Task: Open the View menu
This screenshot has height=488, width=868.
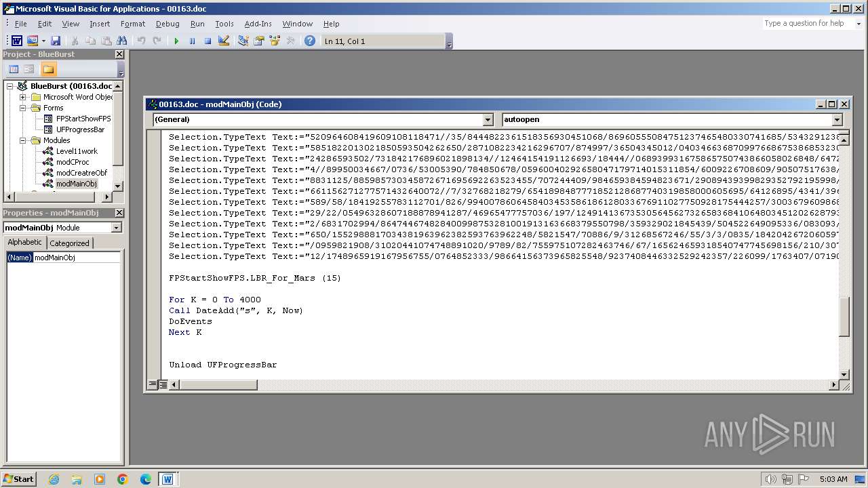Action: point(71,24)
